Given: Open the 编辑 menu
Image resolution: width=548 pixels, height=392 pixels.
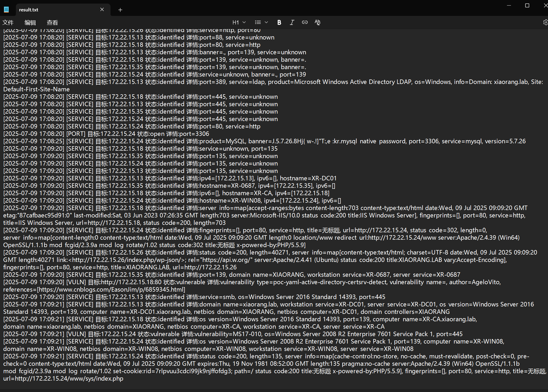Looking at the screenshot, I should pyautogui.click(x=30, y=23).
